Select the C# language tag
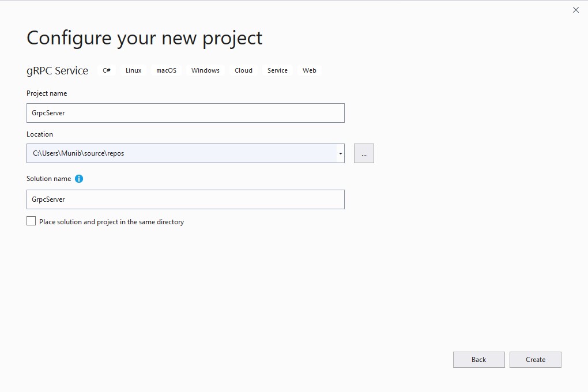Screen dimensions: 588x392 click(106, 70)
